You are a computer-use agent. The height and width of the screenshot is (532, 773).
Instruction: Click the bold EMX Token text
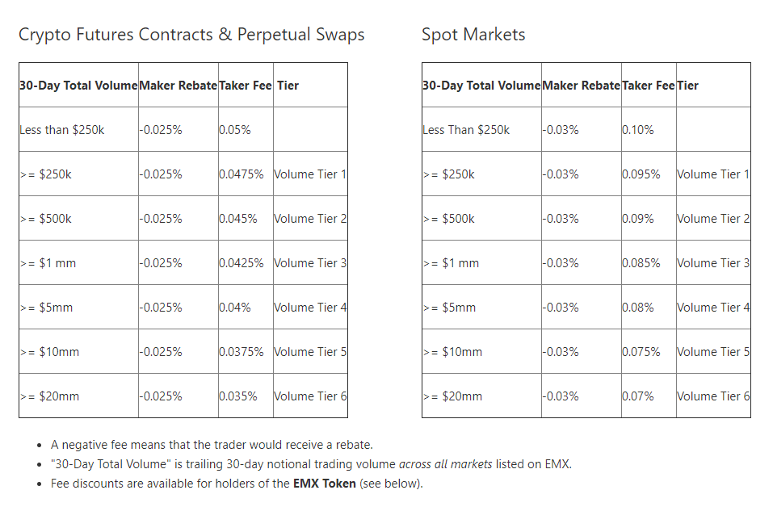coord(324,484)
